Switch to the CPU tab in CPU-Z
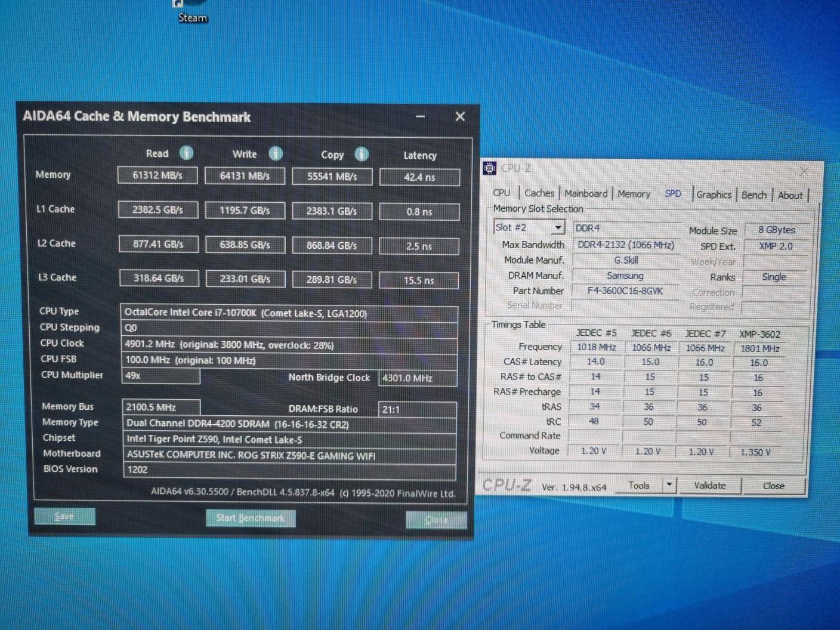The image size is (840, 630). point(502,193)
